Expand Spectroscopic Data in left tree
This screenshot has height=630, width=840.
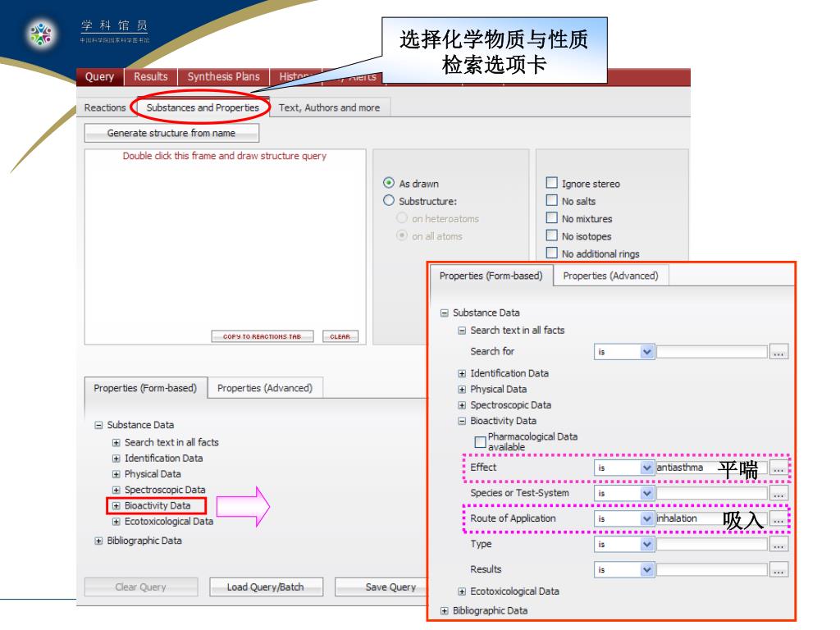point(116,491)
